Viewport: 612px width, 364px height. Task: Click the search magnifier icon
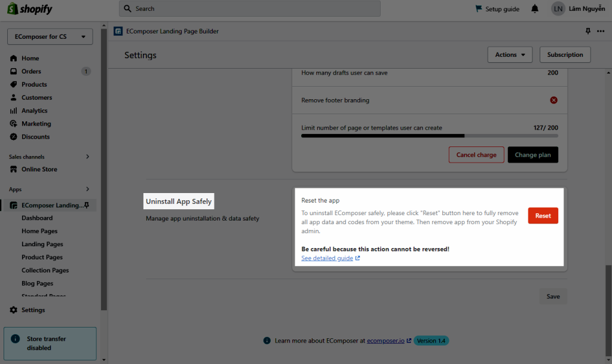[128, 8]
